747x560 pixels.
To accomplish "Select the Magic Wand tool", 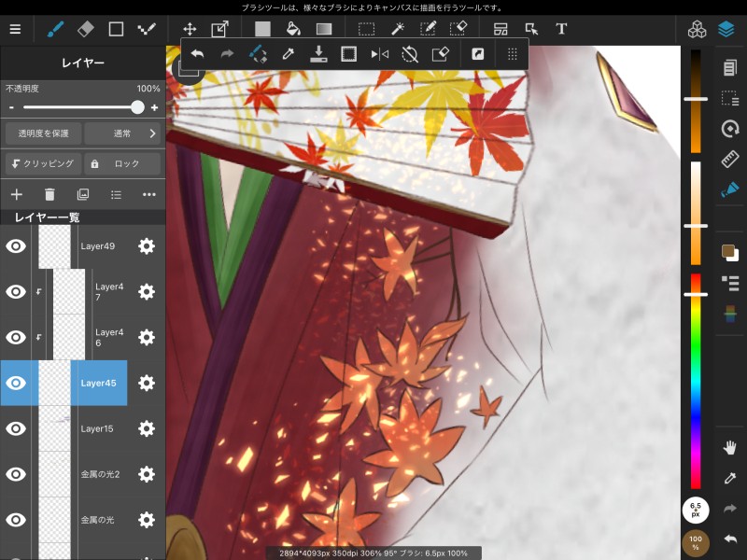I will 398,29.
